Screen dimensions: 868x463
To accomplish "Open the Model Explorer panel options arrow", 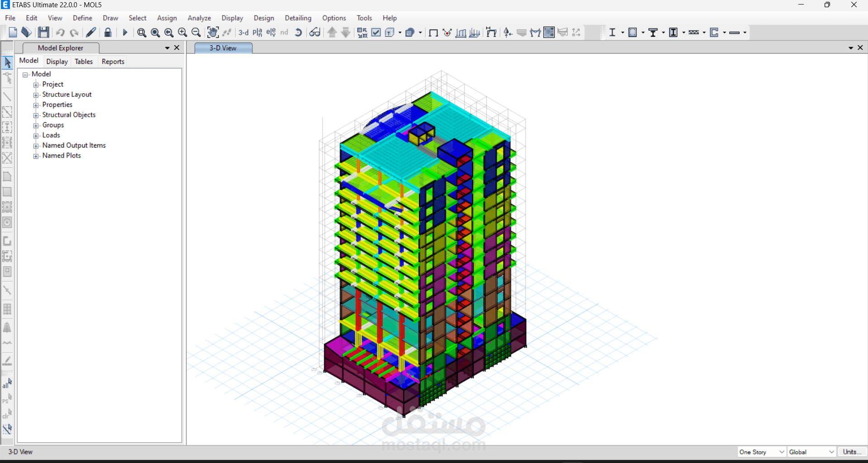I will click(x=167, y=48).
